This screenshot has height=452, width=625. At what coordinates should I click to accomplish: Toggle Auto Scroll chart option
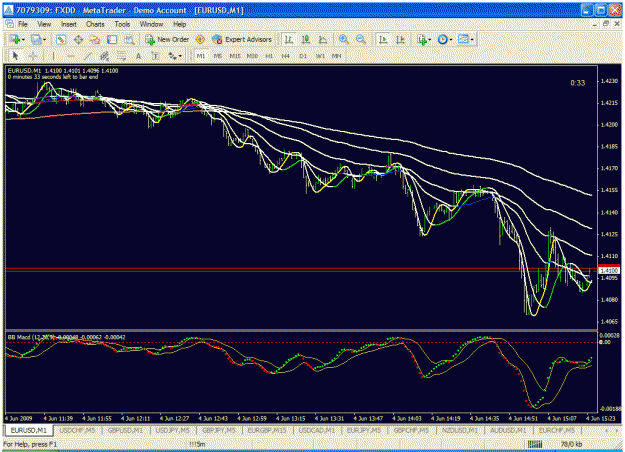[383, 39]
